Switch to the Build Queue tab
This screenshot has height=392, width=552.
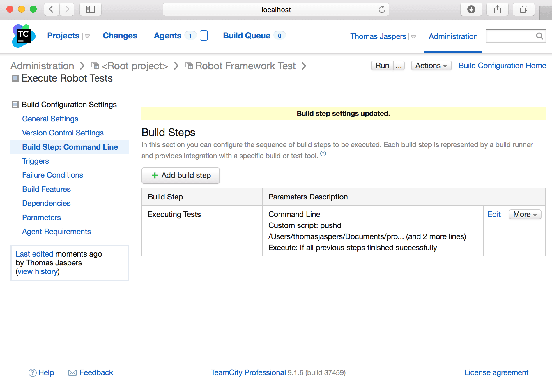[x=247, y=36]
